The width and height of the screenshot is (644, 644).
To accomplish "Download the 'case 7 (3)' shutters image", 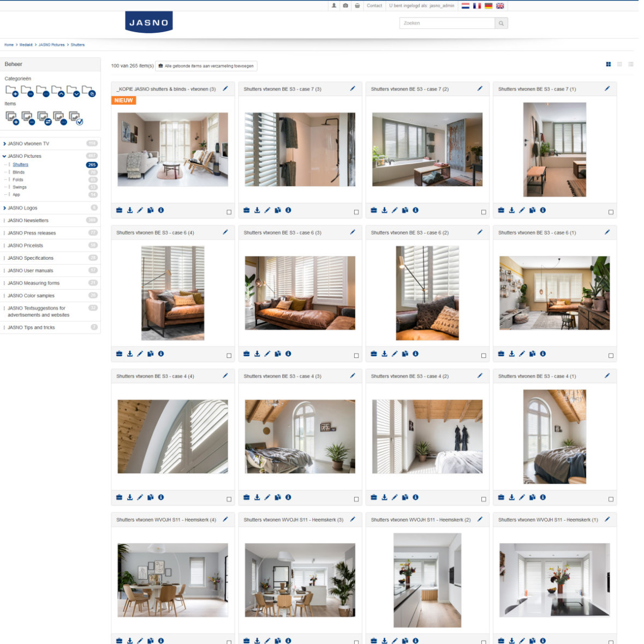I will coord(257,210).
